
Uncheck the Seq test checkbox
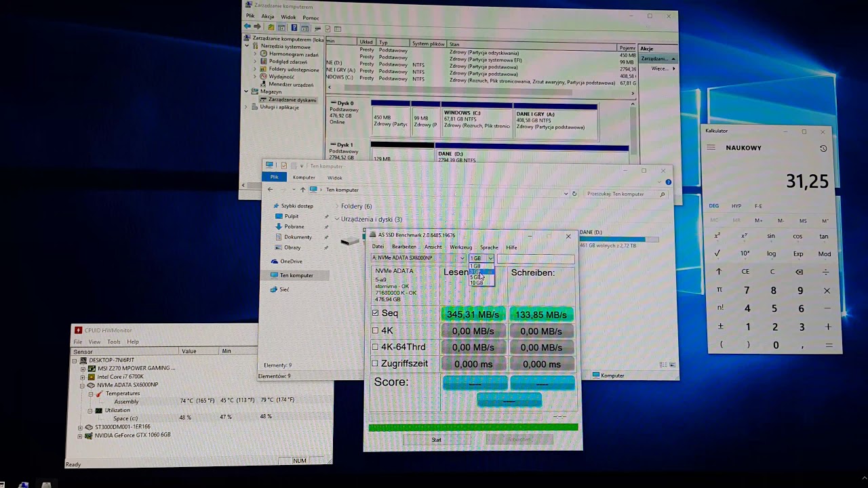click(375, 313)
